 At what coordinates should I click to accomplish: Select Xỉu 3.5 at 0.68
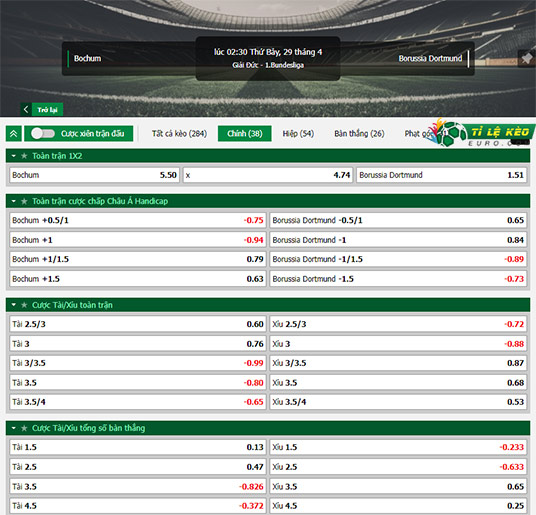(398, 383)
